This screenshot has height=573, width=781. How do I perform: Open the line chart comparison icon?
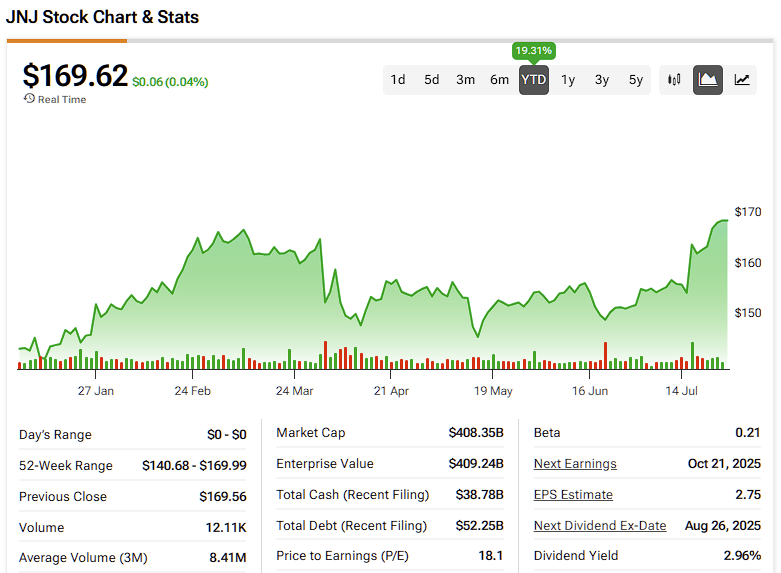coord(742,80)
